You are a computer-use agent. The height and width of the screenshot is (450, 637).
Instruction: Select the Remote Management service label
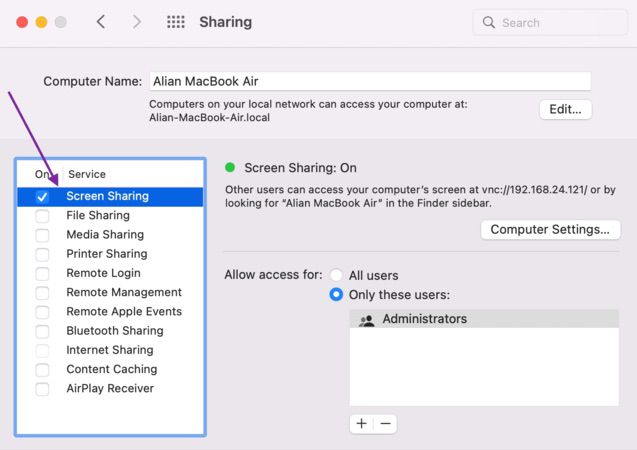click(x=124, y=292)
